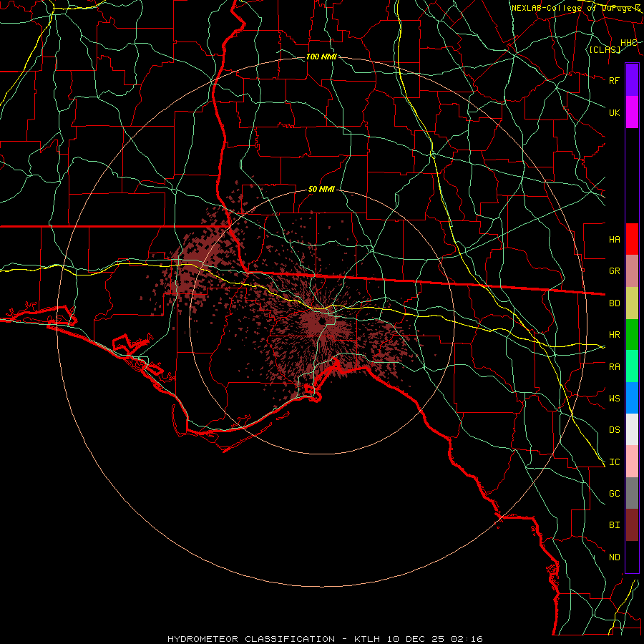Click the UK magenta legend swatch
The height and width of the screenshot is (644, 644).
point(632,112)
